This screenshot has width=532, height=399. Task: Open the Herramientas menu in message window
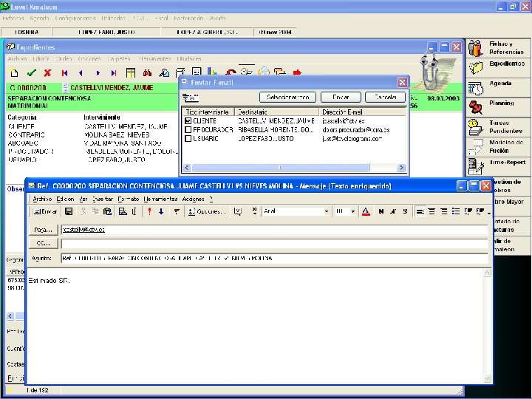[160, 199]
